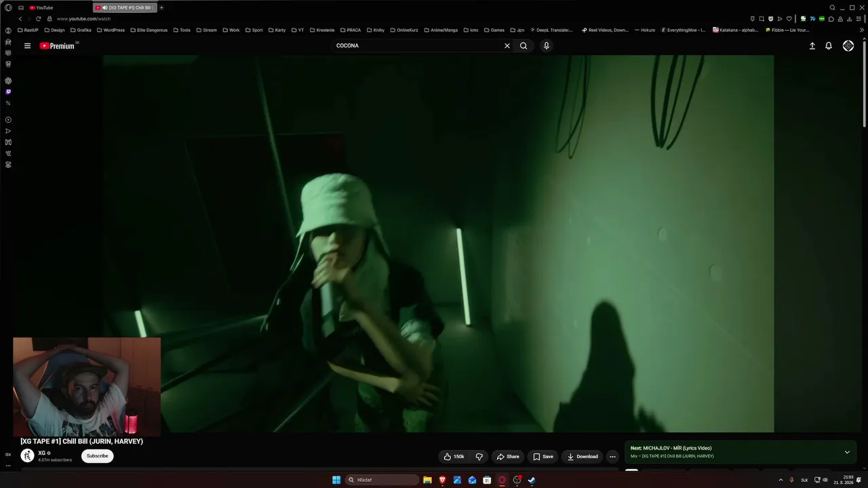Open the EverythingMoe bookmark
The width and height of the screenshot is (868, 488).
[x=683, y=30]
